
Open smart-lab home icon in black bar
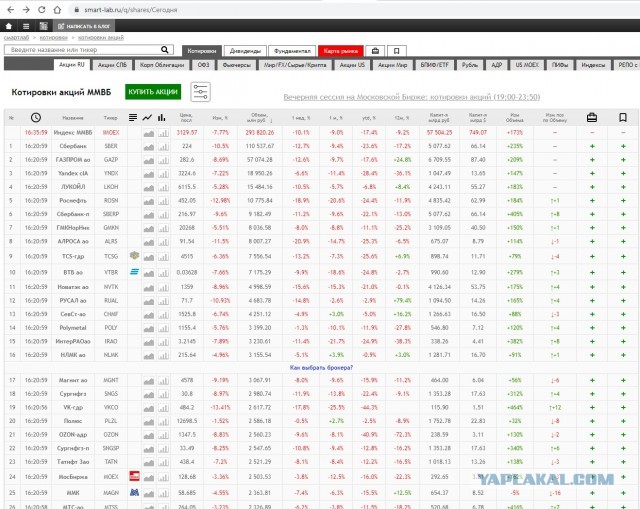coord(9,26)
